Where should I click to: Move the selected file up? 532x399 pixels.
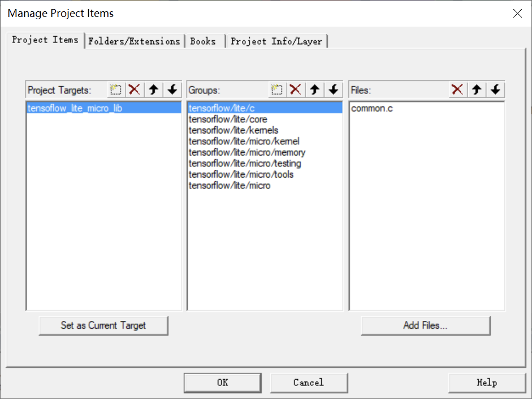477,90
